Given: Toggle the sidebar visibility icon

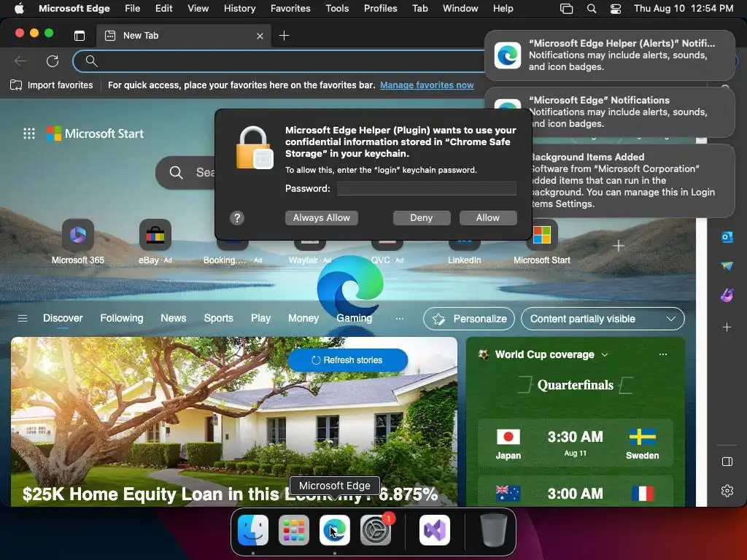Looking at the screenshot, I should [727, 462].
